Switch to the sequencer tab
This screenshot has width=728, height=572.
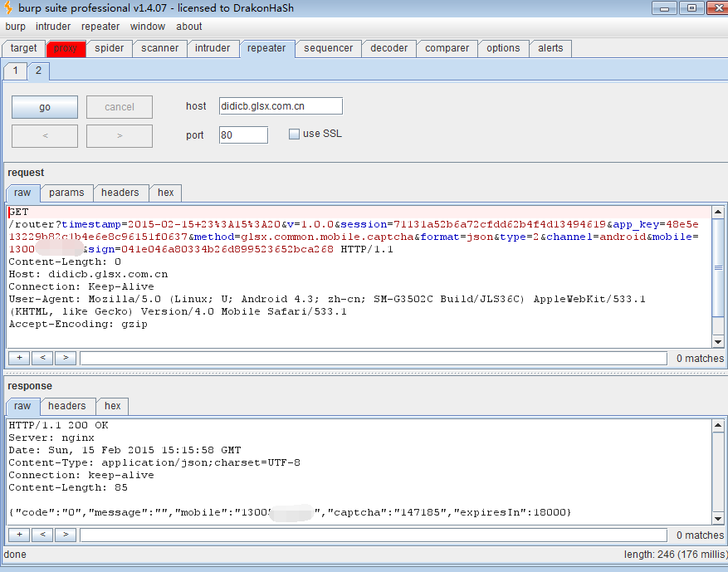[x=328, y=48]
